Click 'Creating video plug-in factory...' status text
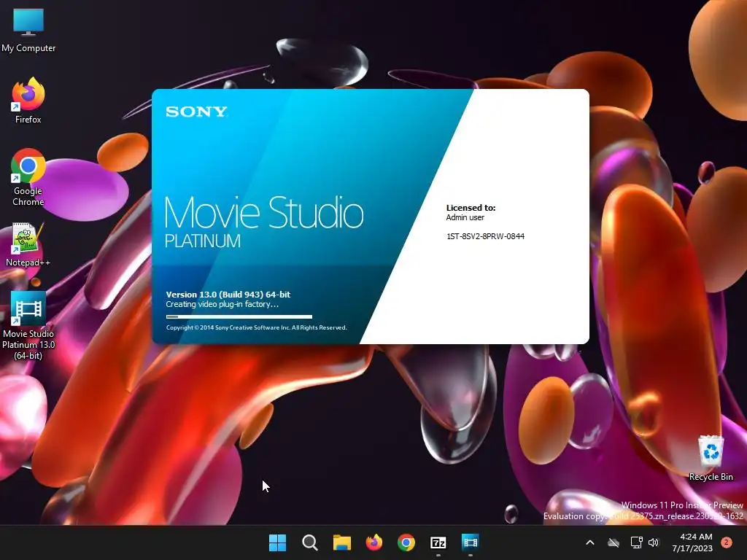Screen dimensions: 747x560 (222, 304)
